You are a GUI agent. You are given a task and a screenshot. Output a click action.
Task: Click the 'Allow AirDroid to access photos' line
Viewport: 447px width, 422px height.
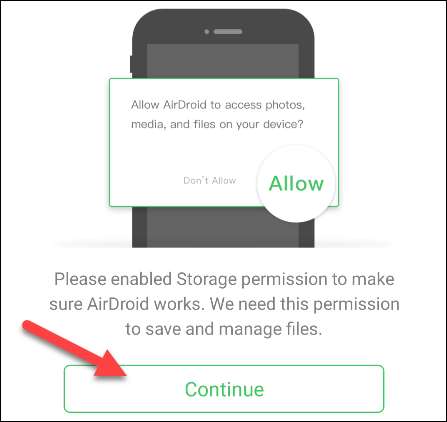pos(218,105)
